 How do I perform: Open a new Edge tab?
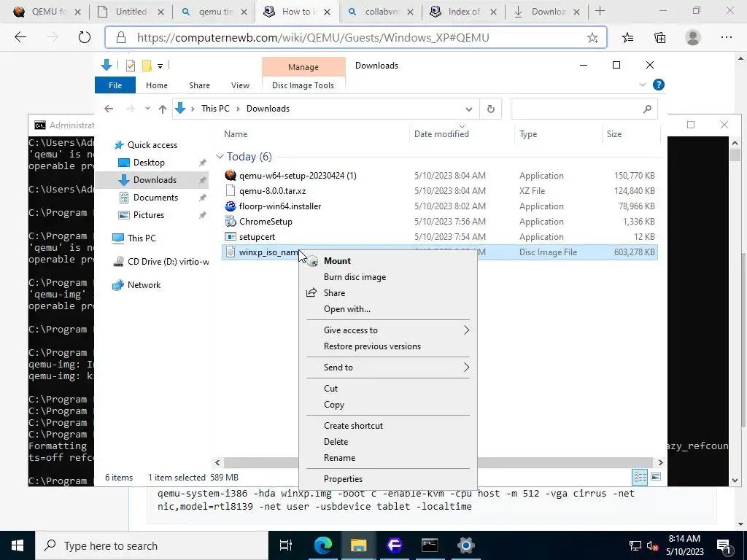tap(600, 12)
